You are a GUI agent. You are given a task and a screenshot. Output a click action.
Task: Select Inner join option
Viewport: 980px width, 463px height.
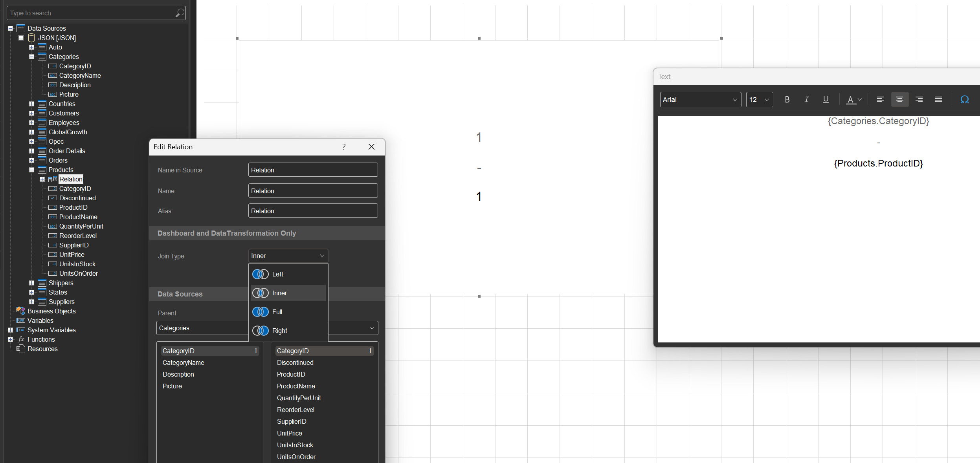(x=288, y=293)
